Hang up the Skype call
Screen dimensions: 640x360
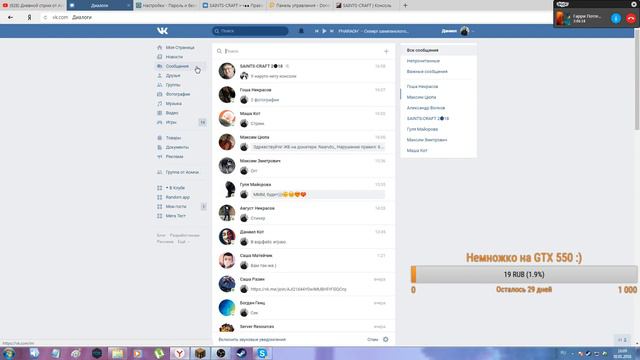point(631,18)
